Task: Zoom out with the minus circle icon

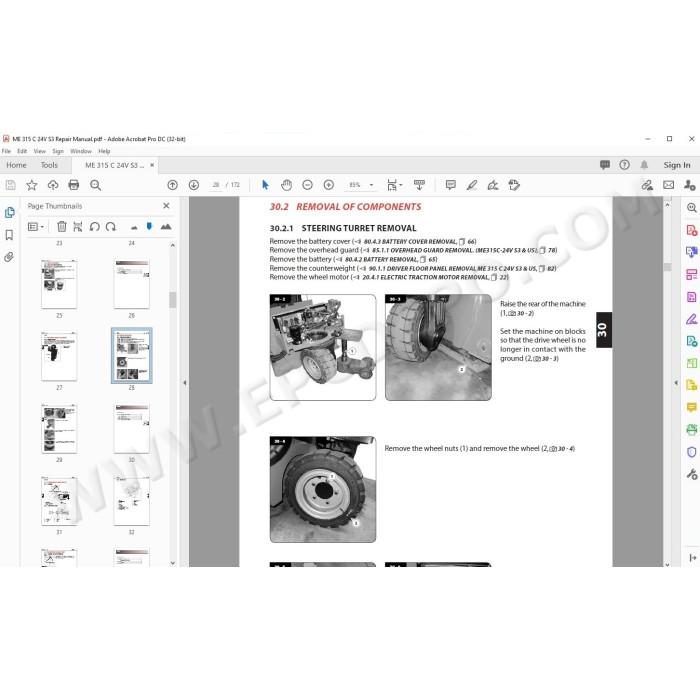Action: [x=307, y=185]
